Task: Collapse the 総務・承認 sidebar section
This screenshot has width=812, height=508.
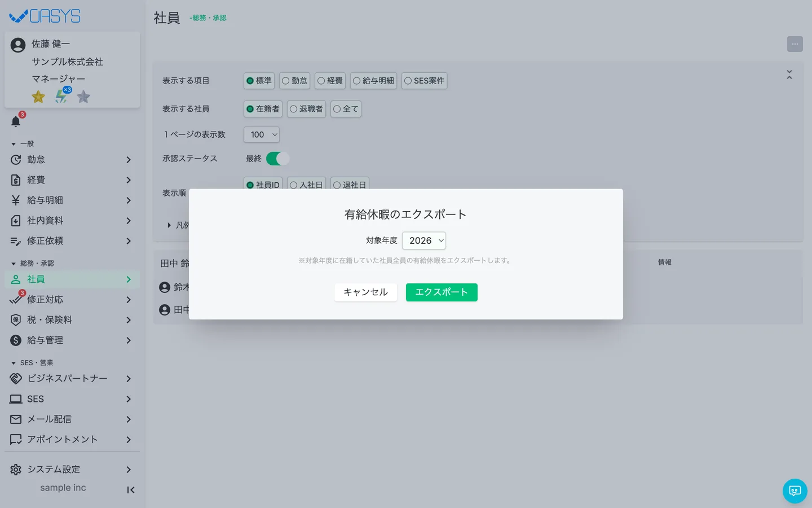Action: tap(33, 264)
